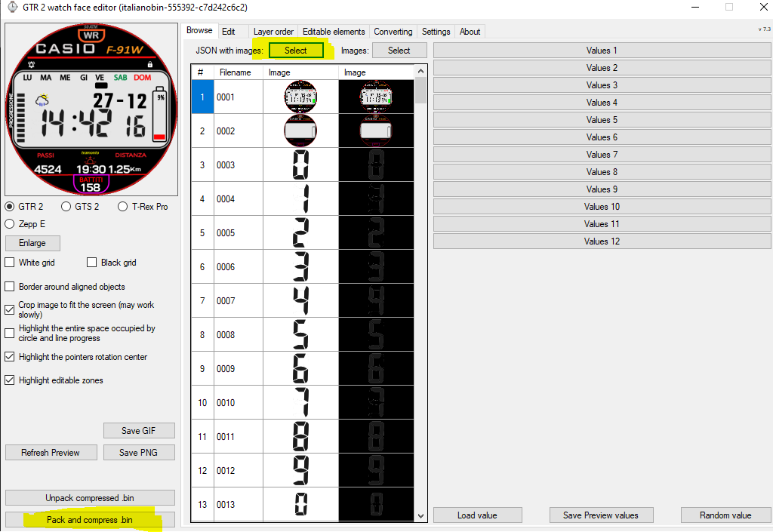The image size is (773, 532).
Task: Open the Values 12 preset
Action: [602, 241]
